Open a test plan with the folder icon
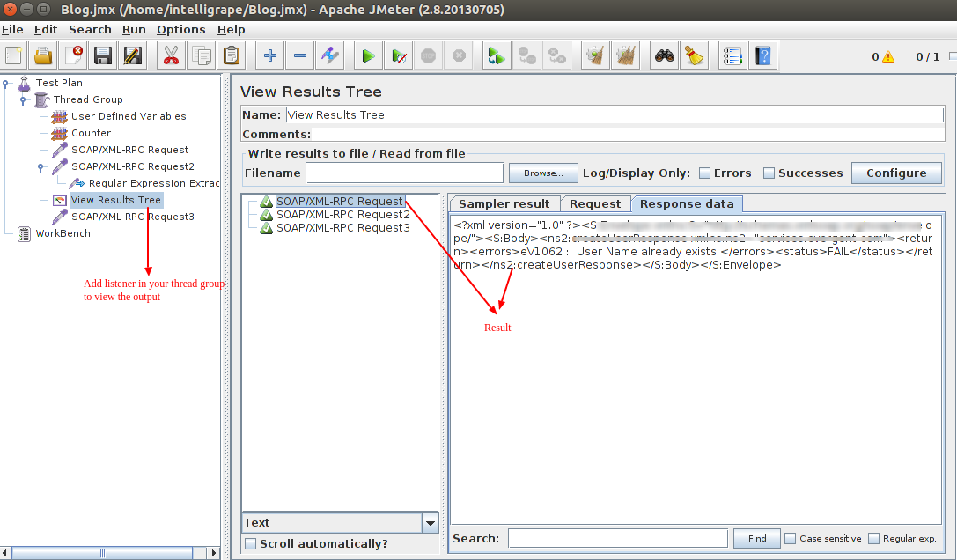Image resolution: width=957 pixels, height=560 pixels. [43, 56]
